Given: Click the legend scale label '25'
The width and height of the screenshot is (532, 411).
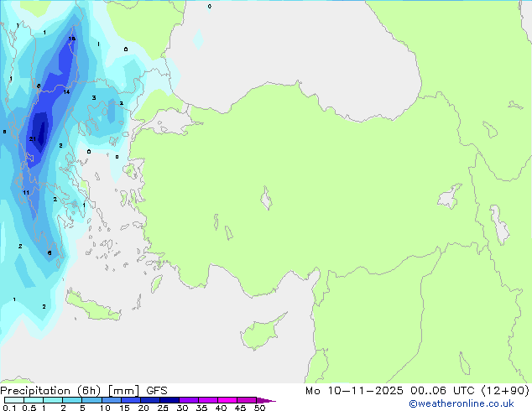Looking at the screenshot, I should tap(163, 408).
